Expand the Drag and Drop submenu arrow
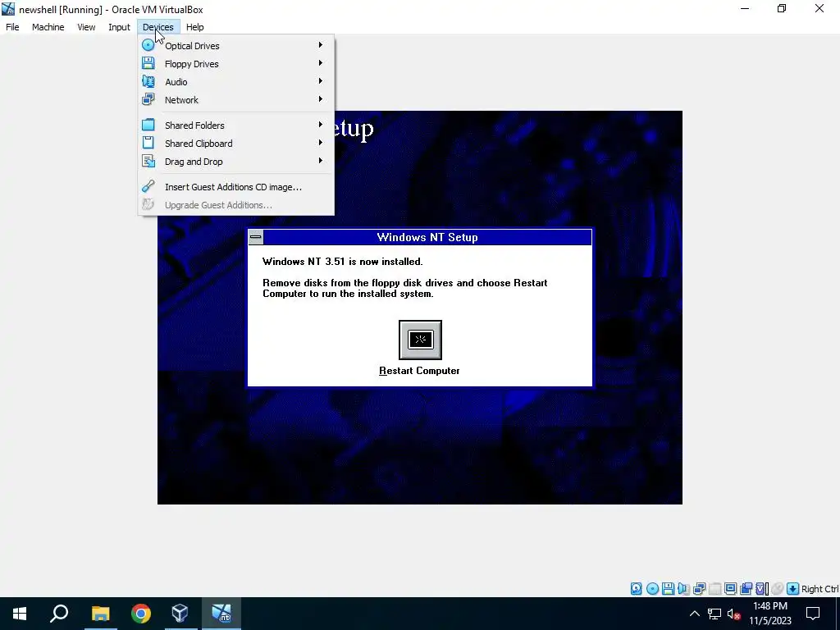This screenshot has height=630, width=840. coord(321,161)
